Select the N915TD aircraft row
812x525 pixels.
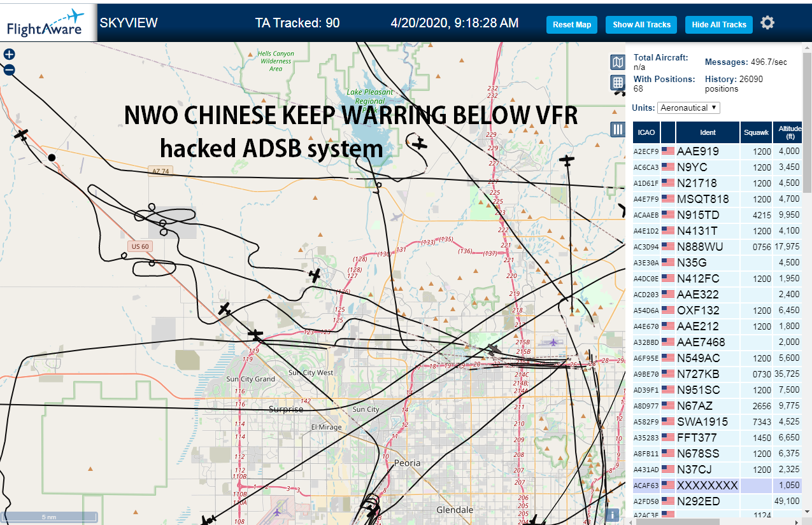click(717, 215)
